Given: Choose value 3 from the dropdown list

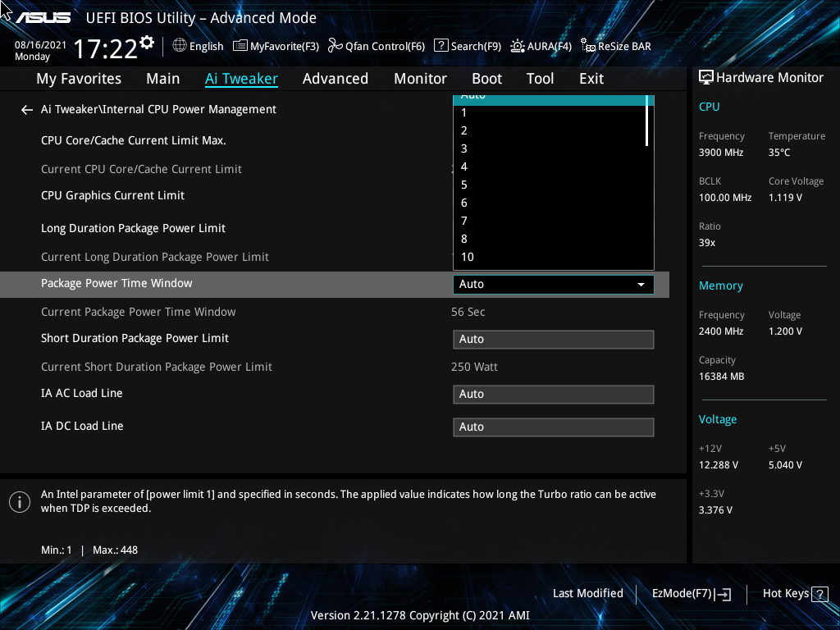Looking at the screenshot, I should 550,149.
